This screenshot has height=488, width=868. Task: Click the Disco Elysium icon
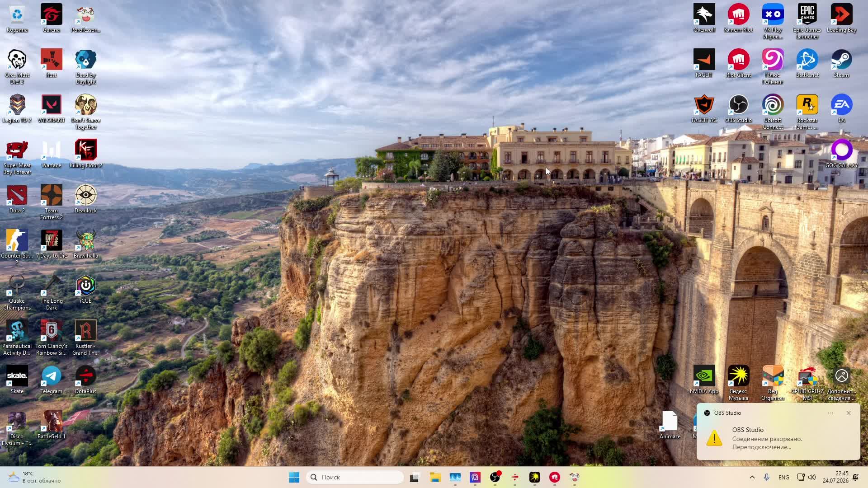[x=17, y=428]
